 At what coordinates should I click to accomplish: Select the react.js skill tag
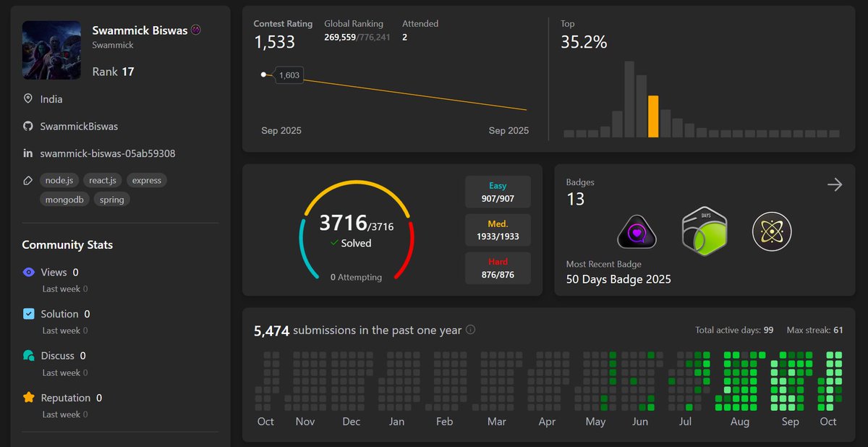click(103, 180)
